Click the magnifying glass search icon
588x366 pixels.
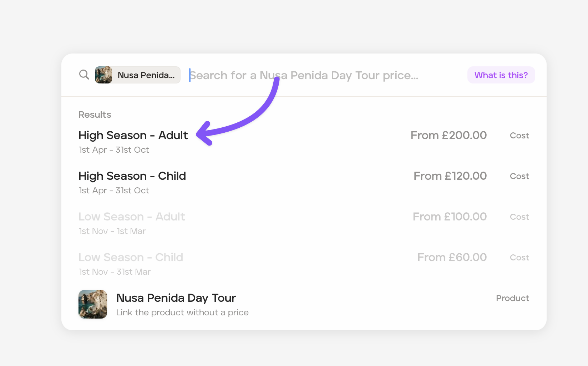click(84, 75)
